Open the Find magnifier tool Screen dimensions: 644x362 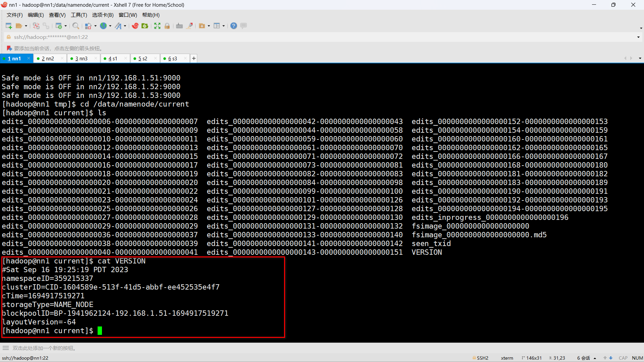pyautogui.click(x=76, y=26)
